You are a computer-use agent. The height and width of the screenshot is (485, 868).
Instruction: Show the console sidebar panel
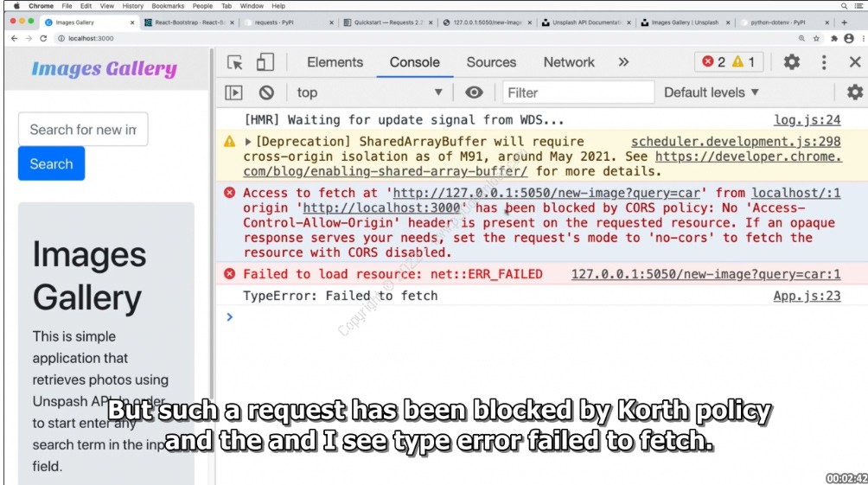coord(233,93)
